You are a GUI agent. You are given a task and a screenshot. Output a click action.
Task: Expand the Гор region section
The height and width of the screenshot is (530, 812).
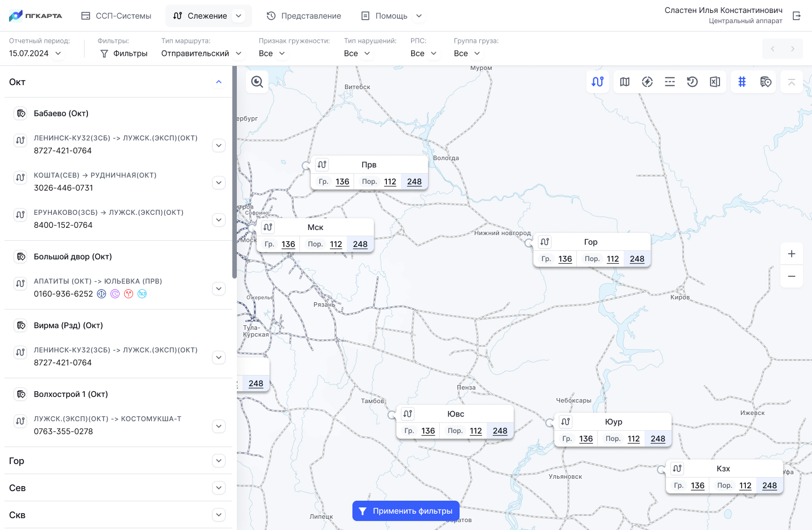[219, 461]
